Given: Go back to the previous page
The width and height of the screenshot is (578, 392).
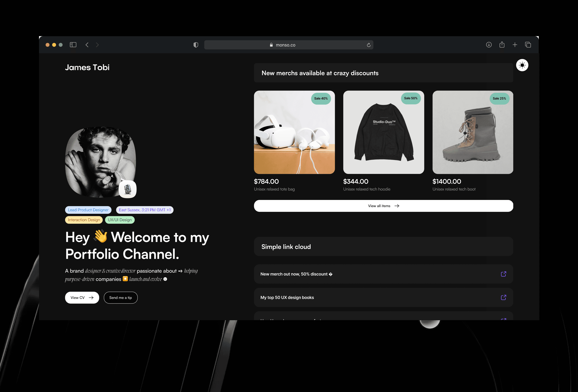Looking at the screenshot, I should click(87, 45).
